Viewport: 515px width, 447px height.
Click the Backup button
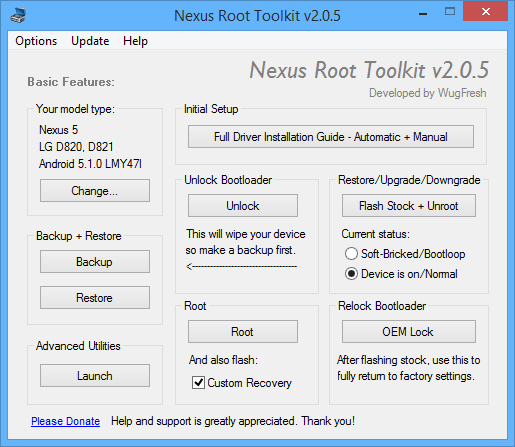(95, 262)
